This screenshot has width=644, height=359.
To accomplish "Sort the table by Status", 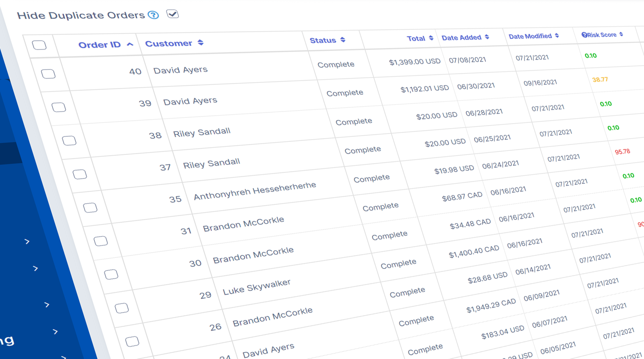I will pyautogui.click(x=323, y=40).
